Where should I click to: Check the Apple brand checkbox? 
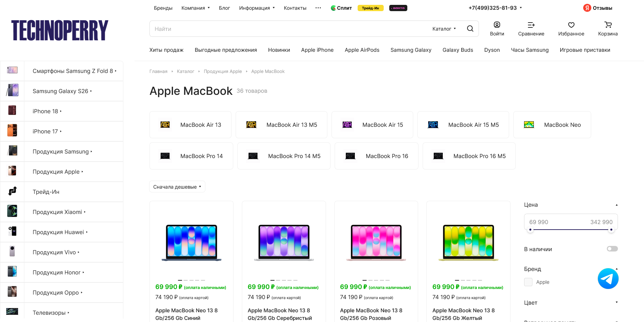[528, 282]
